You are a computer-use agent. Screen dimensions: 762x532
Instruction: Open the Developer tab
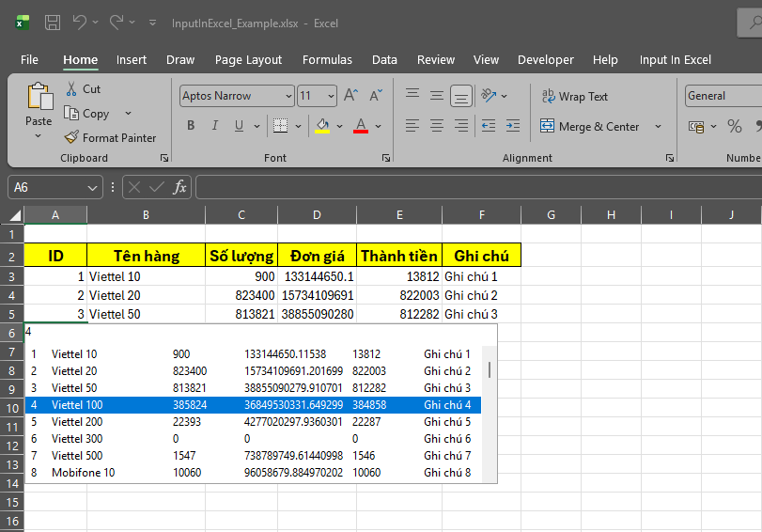pos(545,60)
